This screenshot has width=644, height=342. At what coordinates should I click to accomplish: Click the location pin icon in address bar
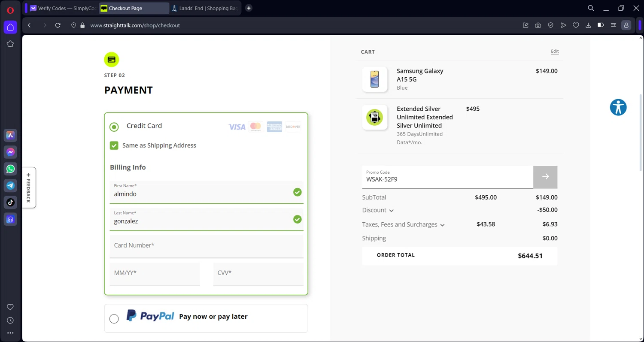pos(73,25)
